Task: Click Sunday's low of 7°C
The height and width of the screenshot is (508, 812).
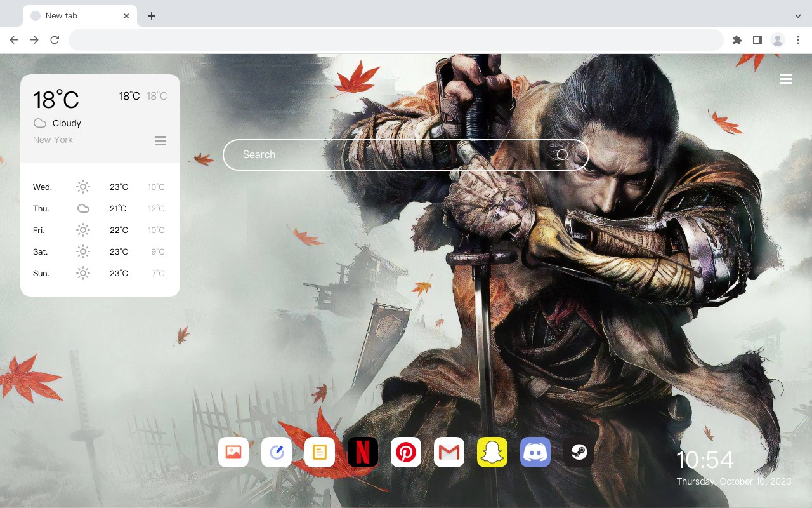Action: click(x=158, y=273)
